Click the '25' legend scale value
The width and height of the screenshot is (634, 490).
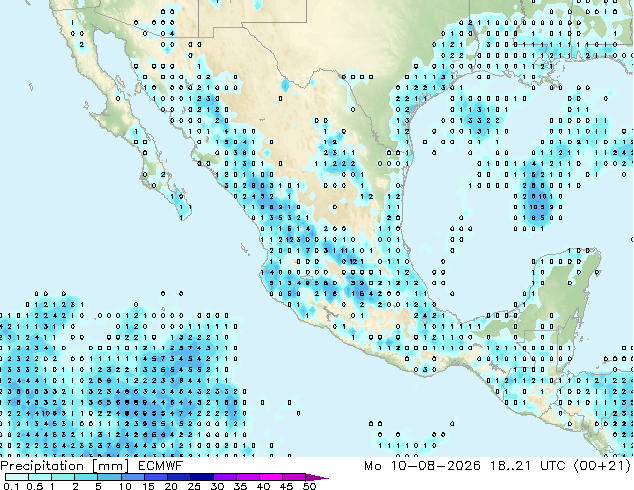tap(194, 486)
